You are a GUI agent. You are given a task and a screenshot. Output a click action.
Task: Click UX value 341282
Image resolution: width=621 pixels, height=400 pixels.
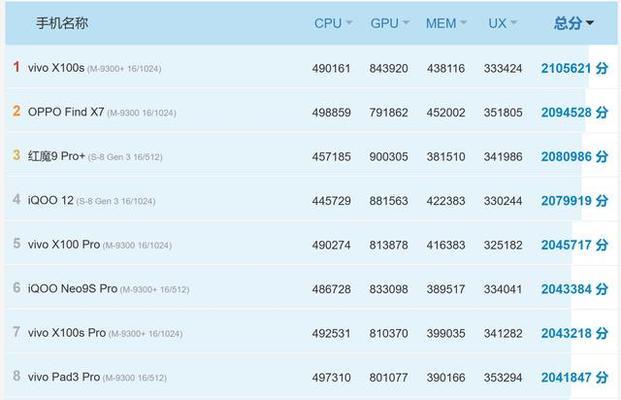[x=503, y=333]
